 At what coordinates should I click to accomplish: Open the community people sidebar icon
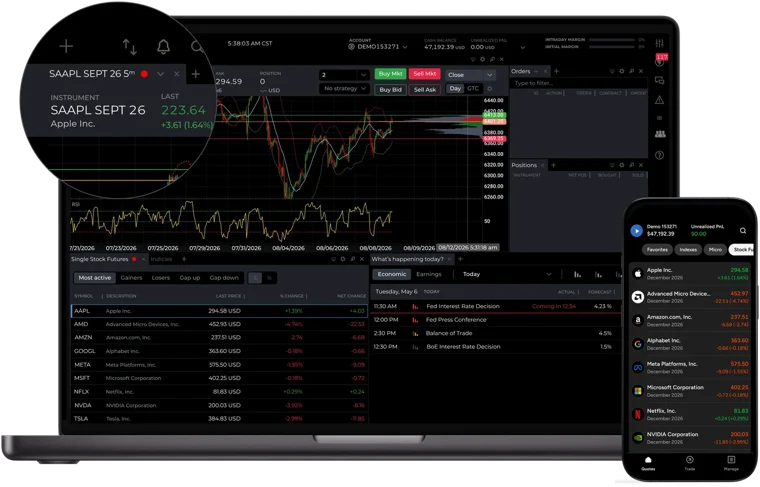coord(660,134)
